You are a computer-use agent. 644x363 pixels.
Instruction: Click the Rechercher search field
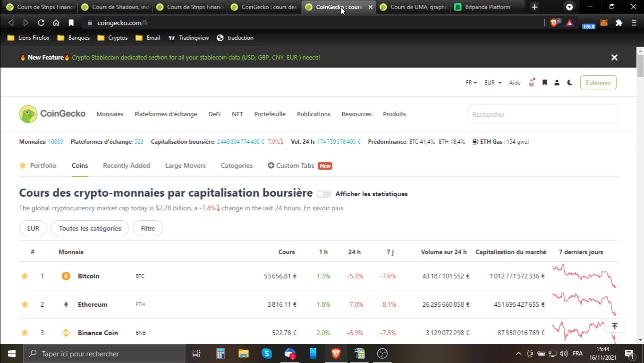tap(543, 114)
